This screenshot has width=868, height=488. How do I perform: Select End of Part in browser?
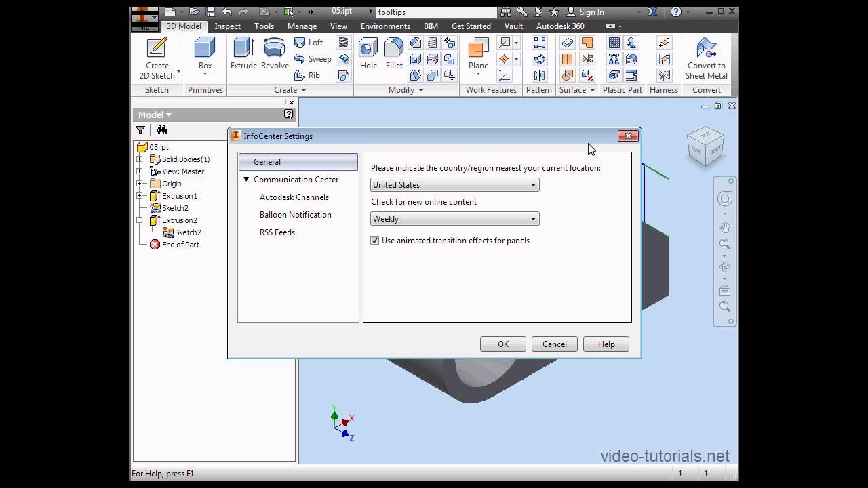(x=174, y=245)
